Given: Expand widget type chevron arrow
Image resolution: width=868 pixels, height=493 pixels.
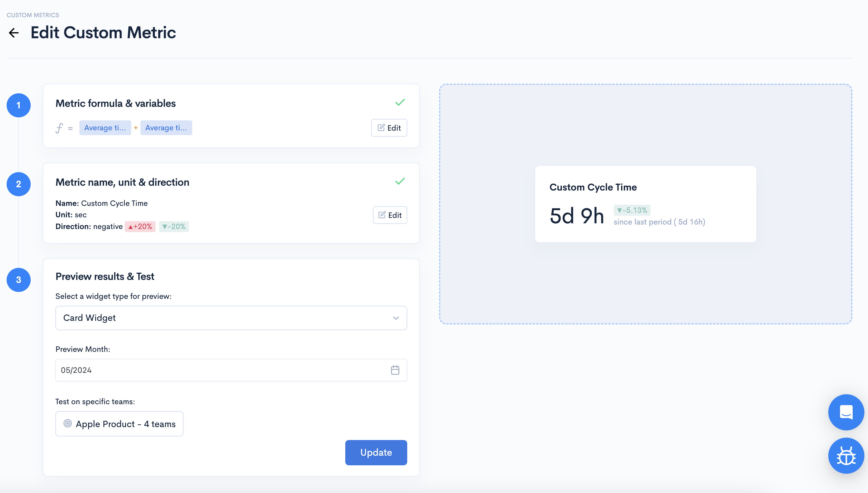Looking at the screenshot, I should 396,318.
